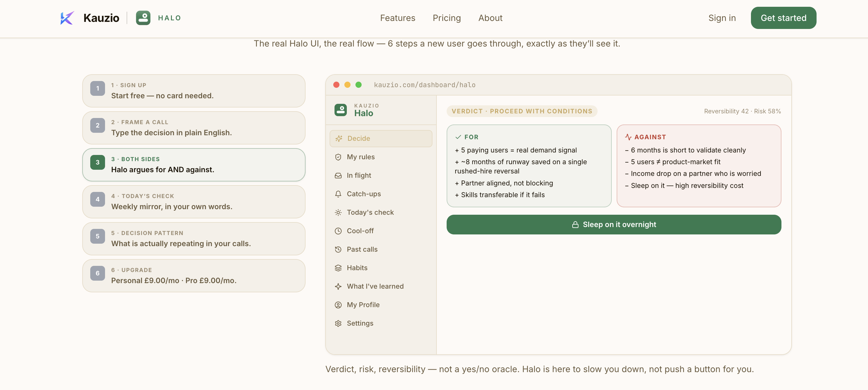
Task: Click the Today's check sun icon
Action: [x=338, y=213]
